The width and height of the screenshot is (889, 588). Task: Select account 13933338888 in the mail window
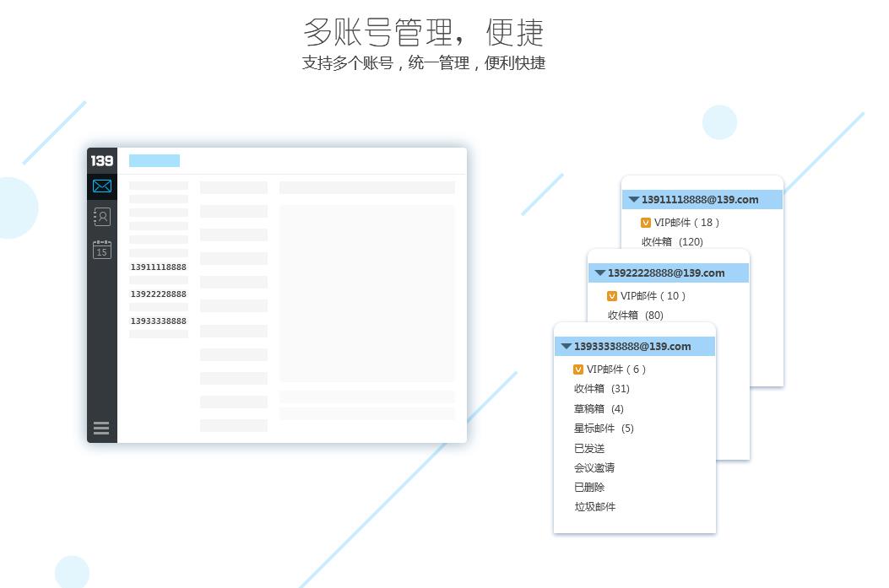coord(159,321)
